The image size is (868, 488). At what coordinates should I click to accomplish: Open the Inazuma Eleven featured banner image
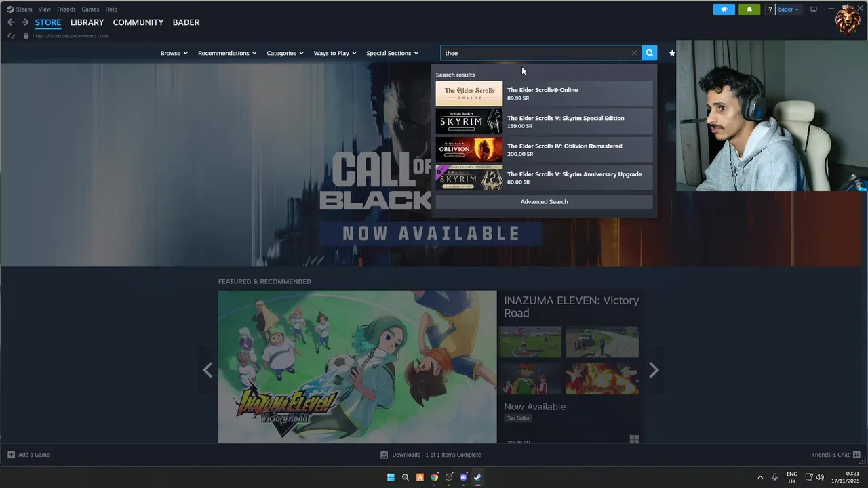pos(357,367)
